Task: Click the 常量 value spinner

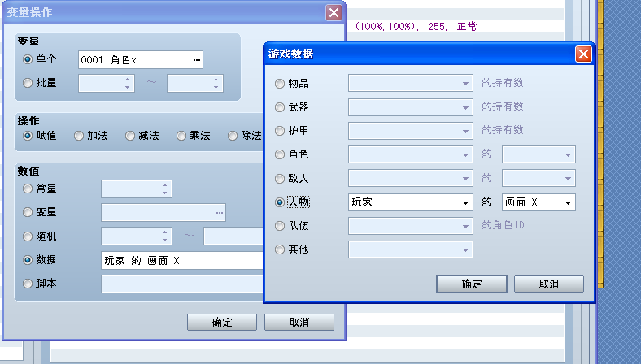Action: [137, 188]
